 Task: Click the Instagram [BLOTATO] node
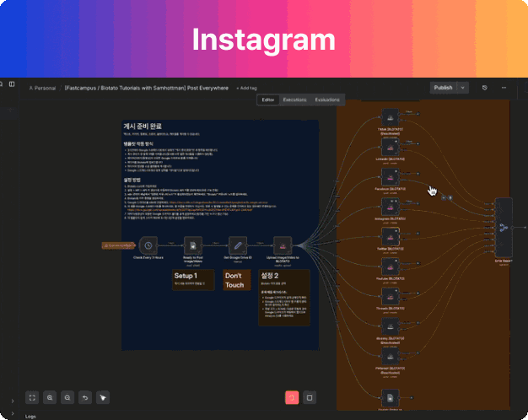point(391,207)
